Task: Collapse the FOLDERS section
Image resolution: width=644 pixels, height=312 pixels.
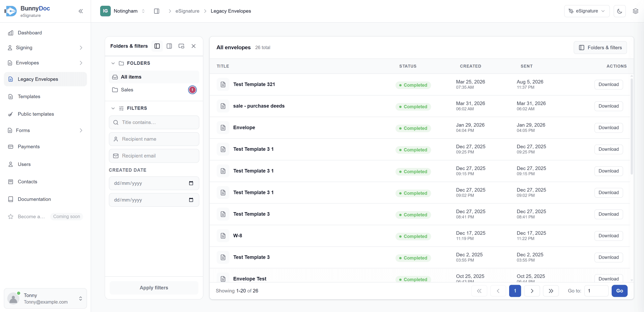Action: click(113, 63)
